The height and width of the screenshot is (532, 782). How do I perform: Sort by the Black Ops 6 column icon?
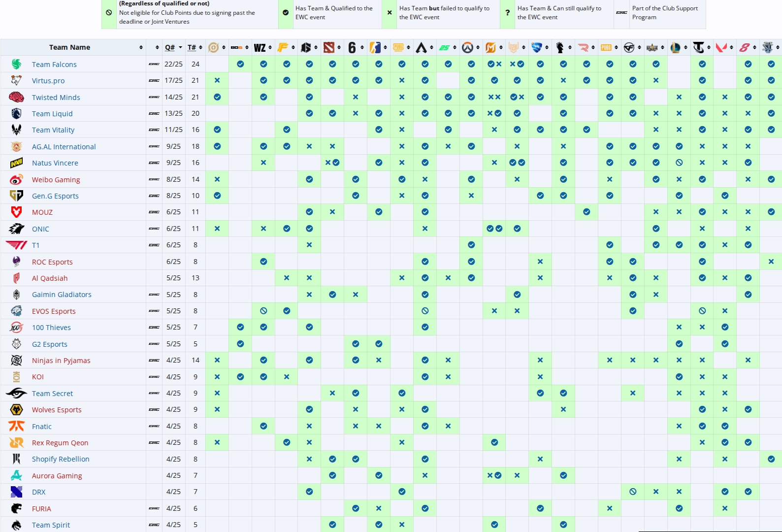coord(236,47)
